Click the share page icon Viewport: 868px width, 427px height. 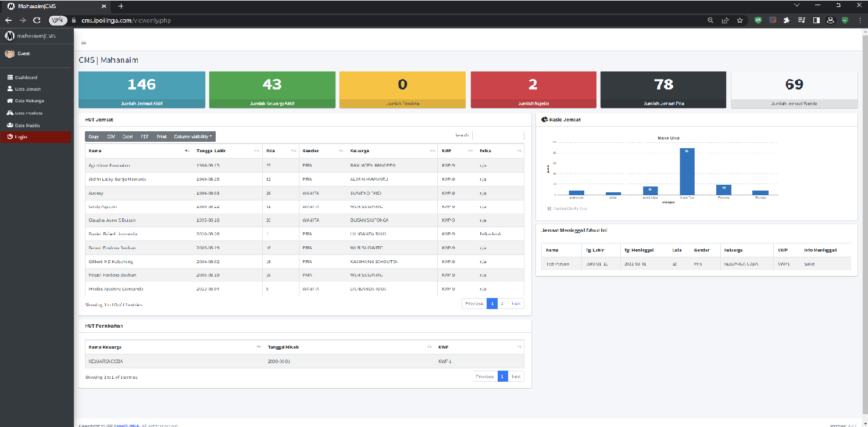pyautogui.click(x=725, y=20)
